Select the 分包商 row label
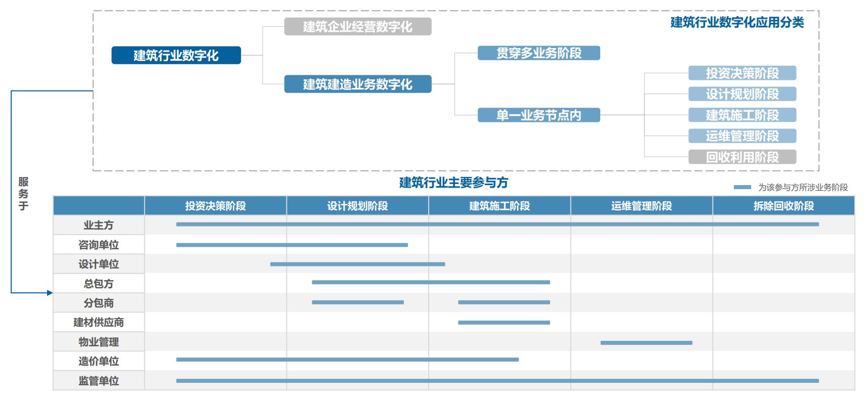868x399 pixels. click(x=99, y=303)
